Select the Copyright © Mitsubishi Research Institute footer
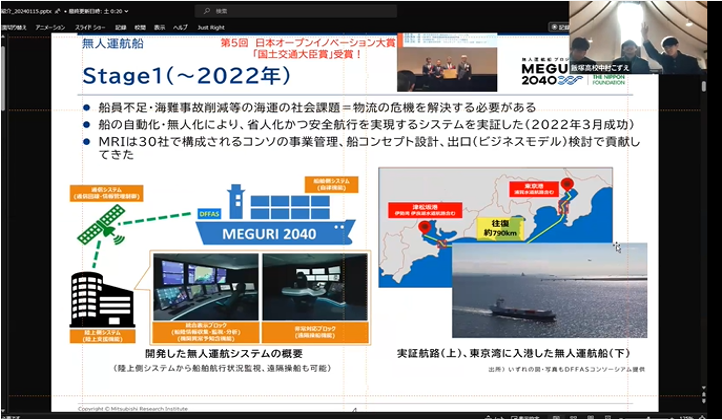The width and height of the screenshot is (722, 420). tap(133, 408)
